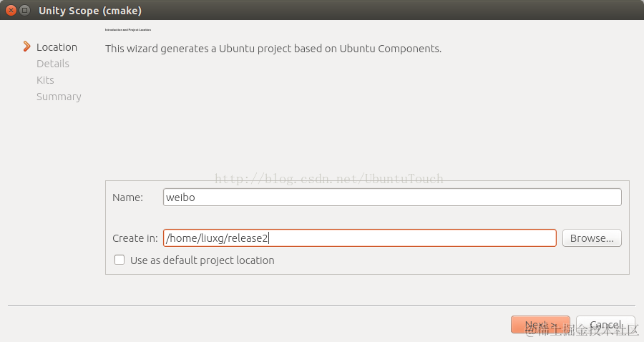Screen dimensions: 644x342
Task: Click the horizontal separator above the buttons
Action: point(321,306)
